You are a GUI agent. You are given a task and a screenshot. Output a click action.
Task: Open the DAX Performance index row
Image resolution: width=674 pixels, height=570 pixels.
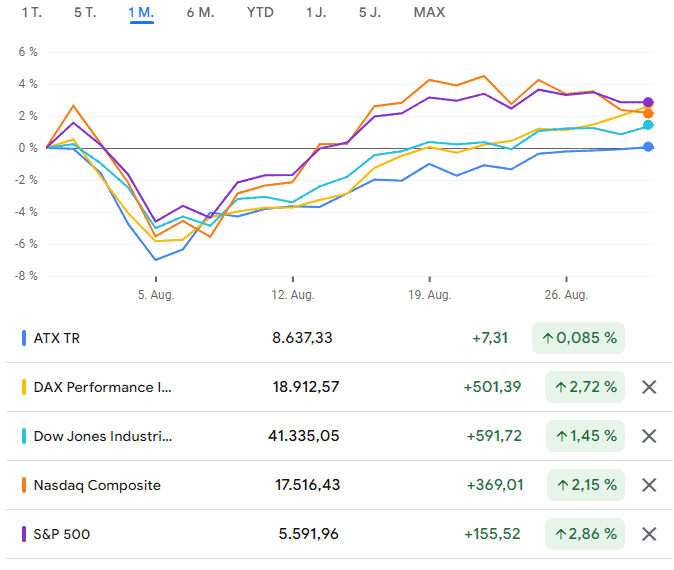340,387
